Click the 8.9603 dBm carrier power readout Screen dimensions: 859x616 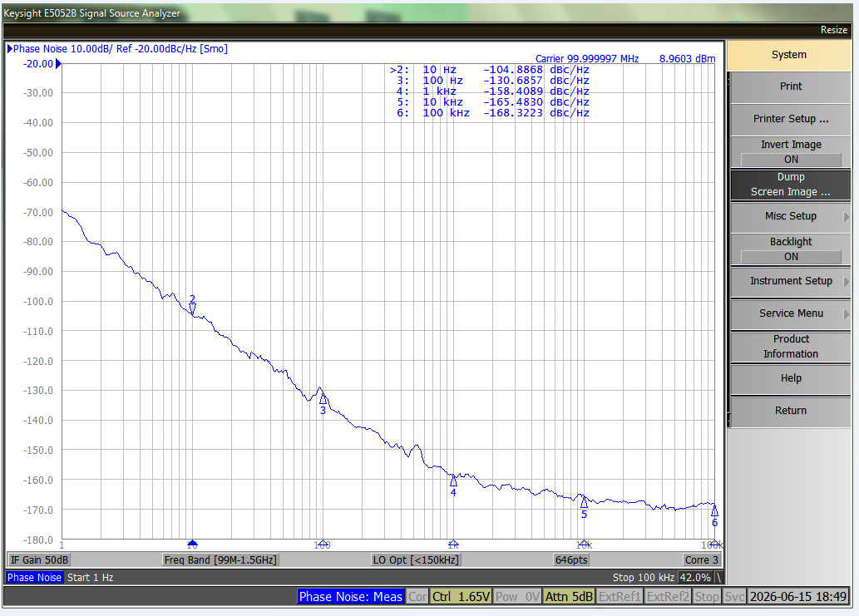click(687, 58)
